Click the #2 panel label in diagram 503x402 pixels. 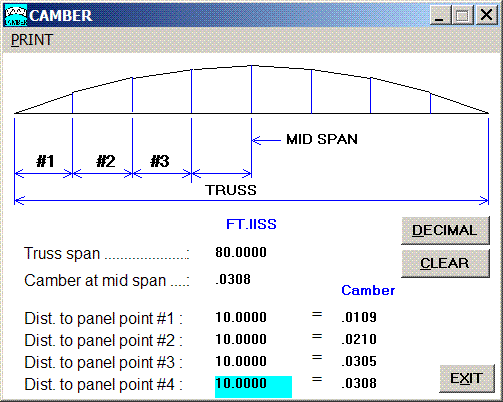pos(106,161)
